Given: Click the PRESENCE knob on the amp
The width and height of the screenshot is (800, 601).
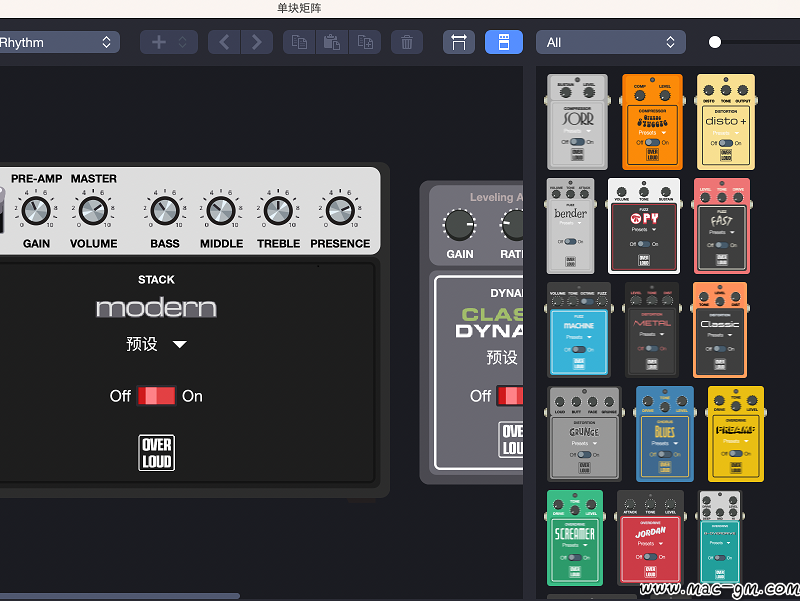Looking at the screenshot, I should tap(340, 210).
